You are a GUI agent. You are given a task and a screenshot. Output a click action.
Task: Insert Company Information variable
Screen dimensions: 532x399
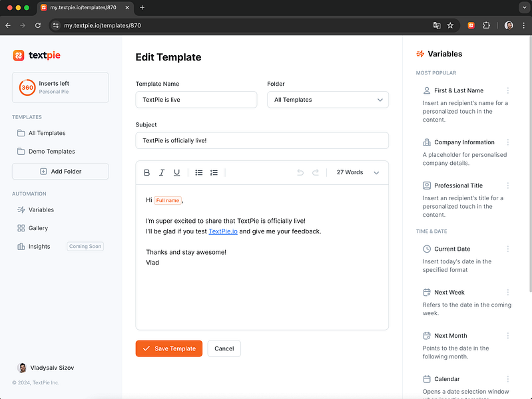464,142
